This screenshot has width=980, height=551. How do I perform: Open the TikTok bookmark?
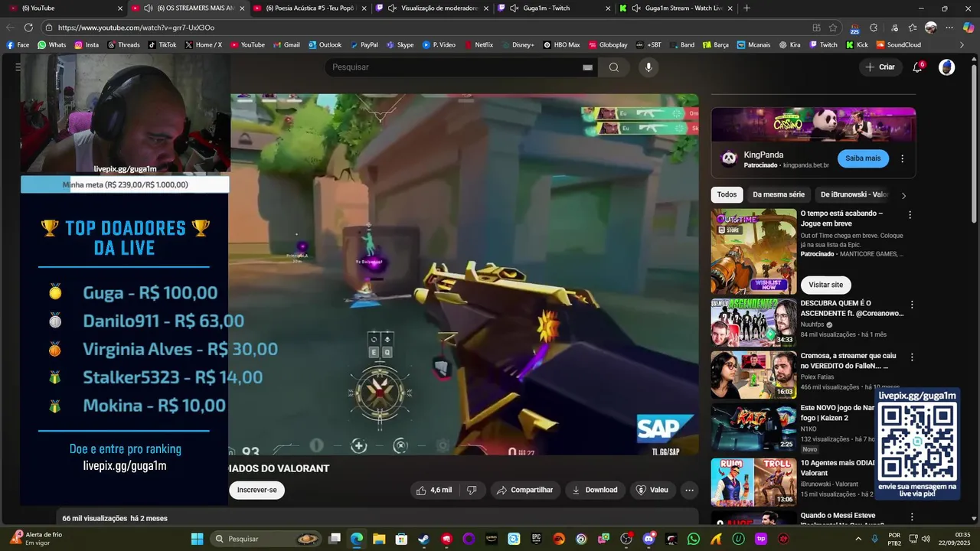click(x=162, y=44)
